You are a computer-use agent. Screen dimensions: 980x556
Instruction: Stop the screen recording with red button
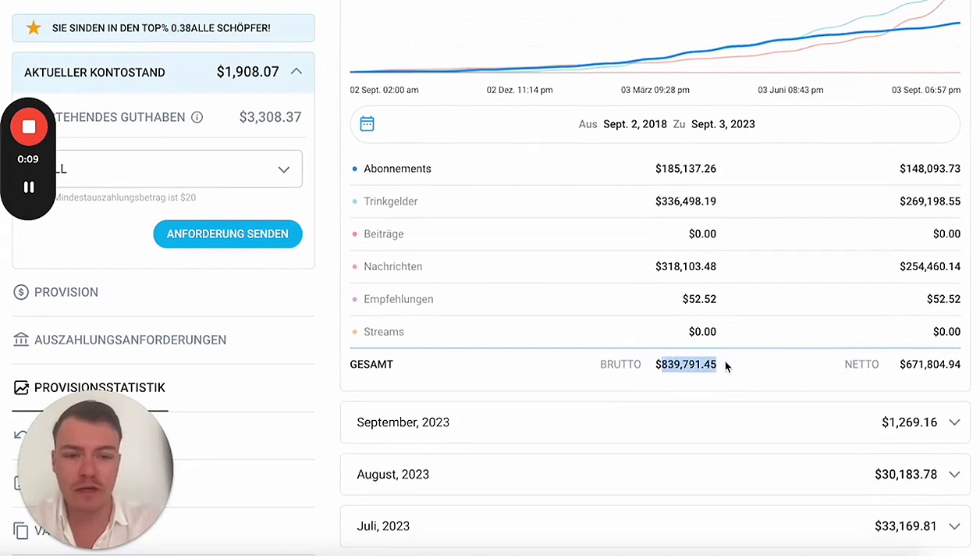[x=29, y=127]
